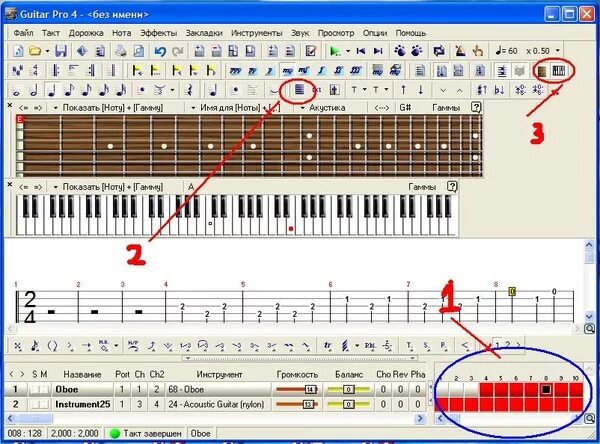600x444 pixels.
Task: Click the time signature 4/4 icon
Action: point(35,70)
